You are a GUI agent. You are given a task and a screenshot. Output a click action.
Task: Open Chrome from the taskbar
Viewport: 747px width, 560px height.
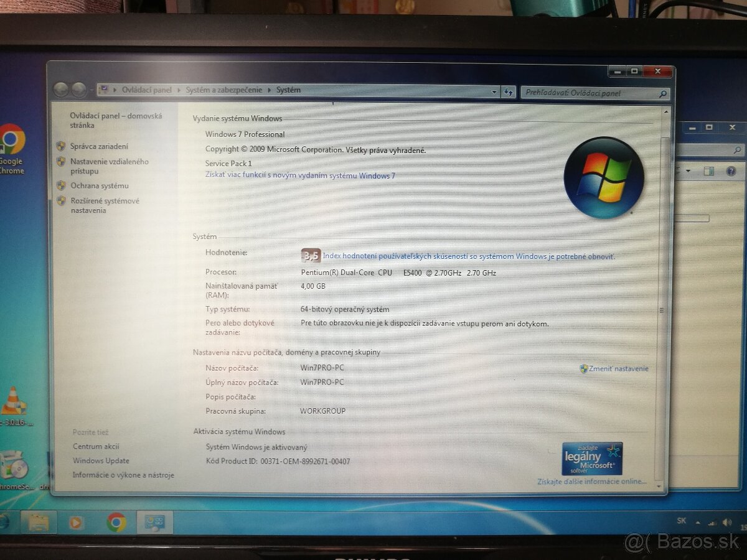(x=116, y=522)
